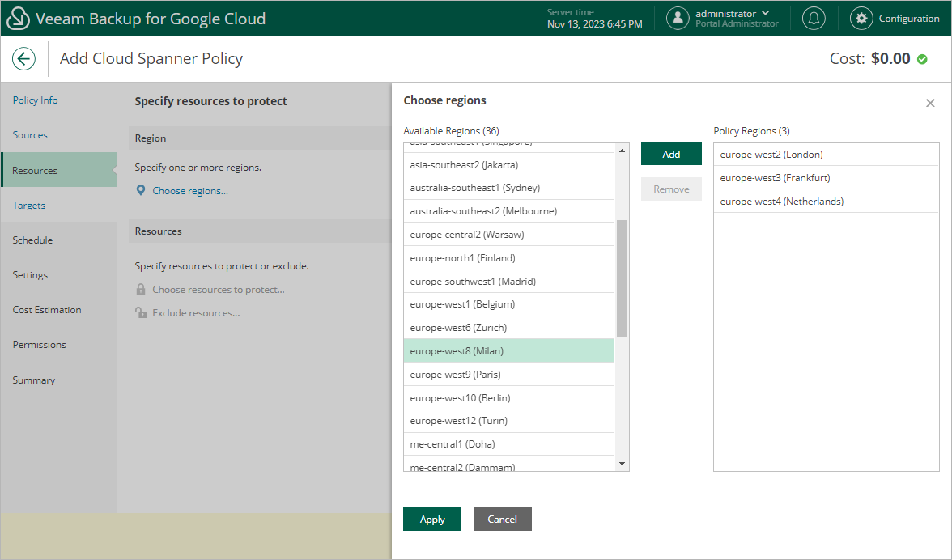Image resolution: width=952 pixels, height=560 pixels.
Task: Click the green cost status checkmark
Action: 922,59
